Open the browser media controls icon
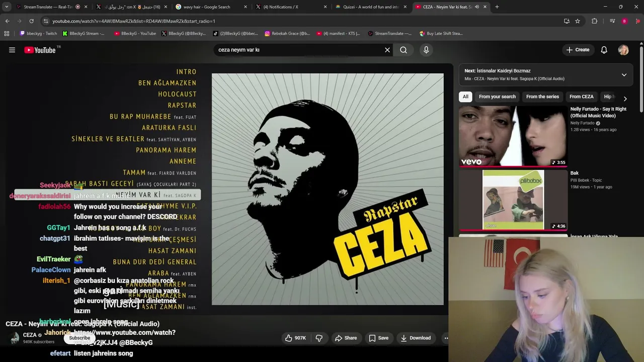 point(612,21)
